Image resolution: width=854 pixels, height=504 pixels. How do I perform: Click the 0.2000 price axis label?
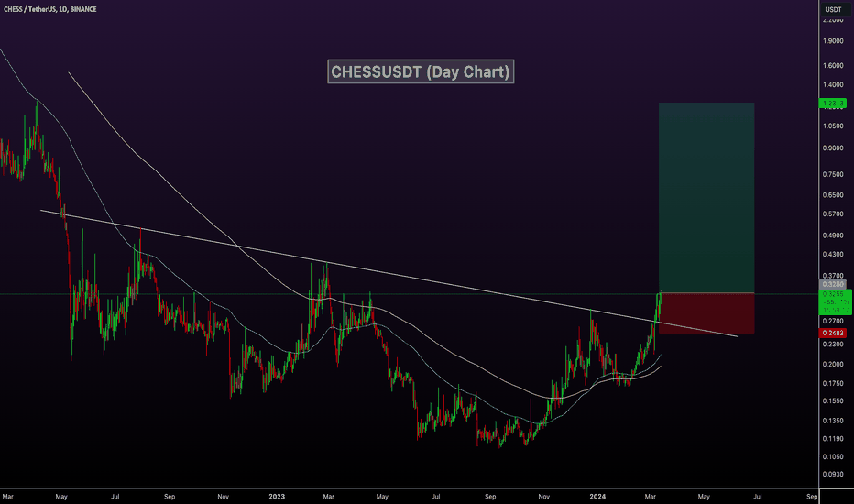(833, 365)
